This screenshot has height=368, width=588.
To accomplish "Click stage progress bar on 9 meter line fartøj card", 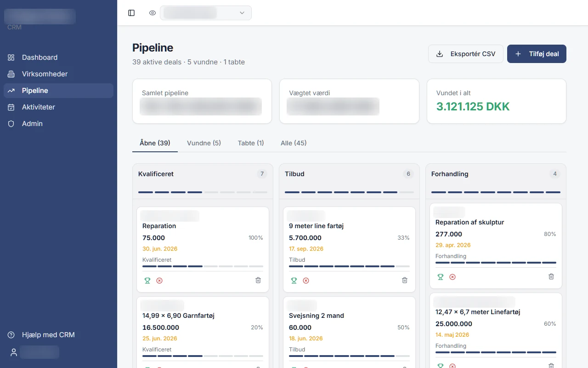I will (x=349, y=266).
